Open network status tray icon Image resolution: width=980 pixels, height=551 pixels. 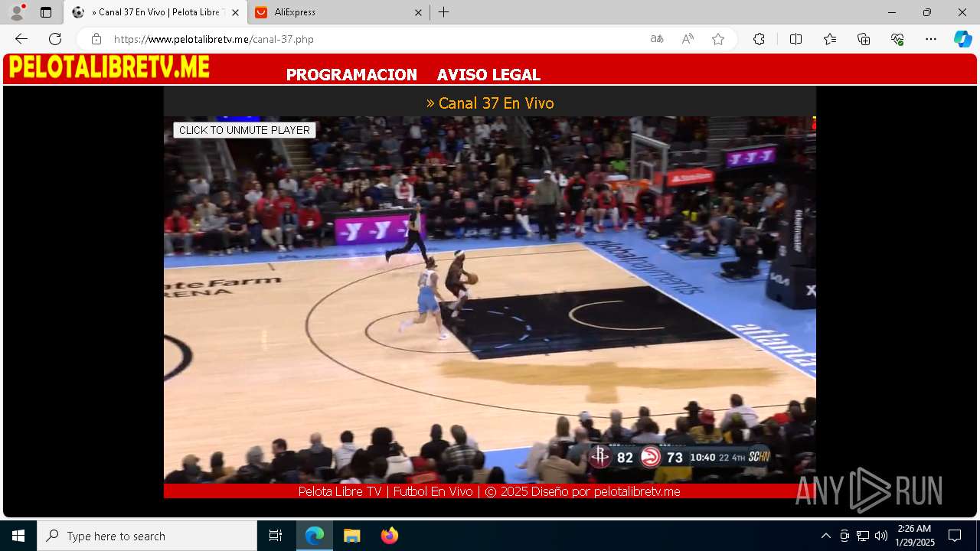863,536
